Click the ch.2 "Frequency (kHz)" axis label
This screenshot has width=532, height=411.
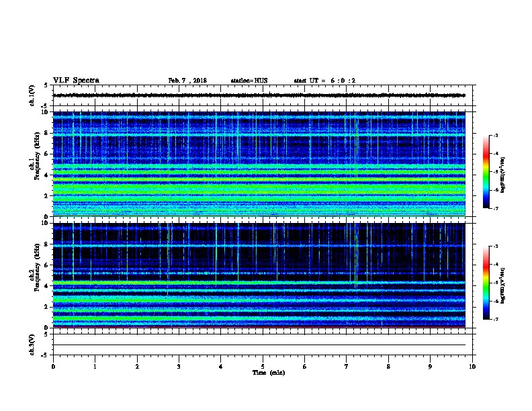pyautogui.click(x=37, y=267)
